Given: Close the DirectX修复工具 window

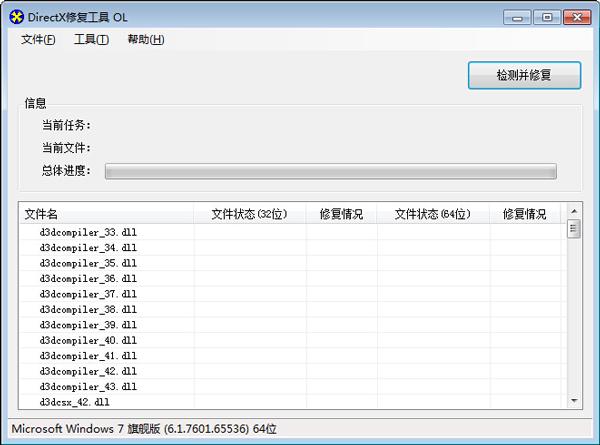Looking at the screenshot, I should point(577,18).
